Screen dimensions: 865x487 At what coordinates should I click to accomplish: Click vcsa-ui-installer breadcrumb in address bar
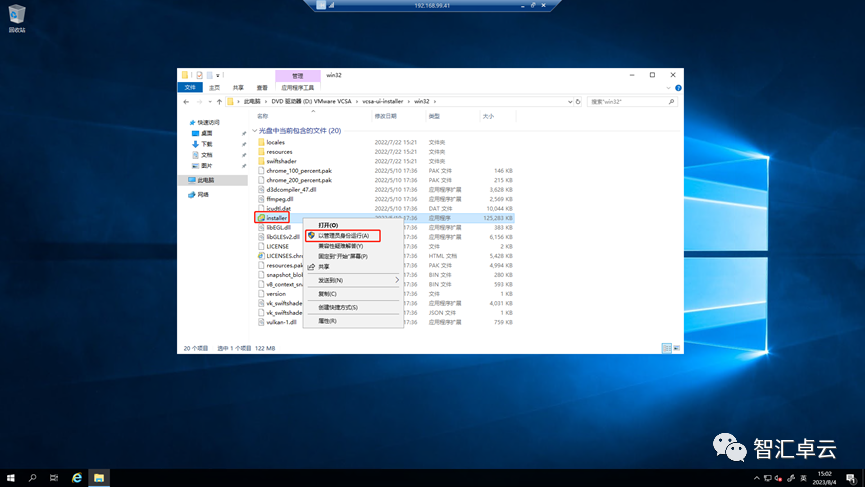(x=383, y=101)
